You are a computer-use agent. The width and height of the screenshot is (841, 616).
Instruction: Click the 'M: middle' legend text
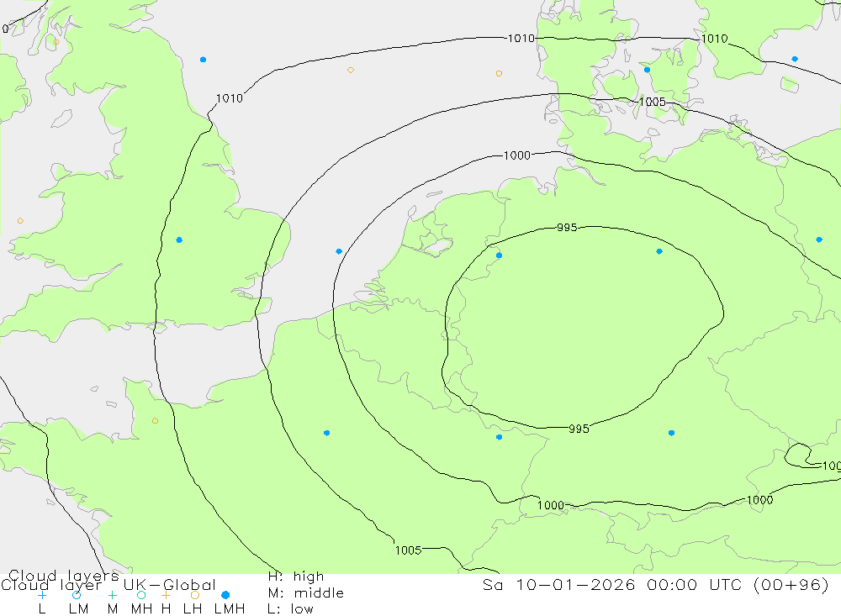point(306,593)
